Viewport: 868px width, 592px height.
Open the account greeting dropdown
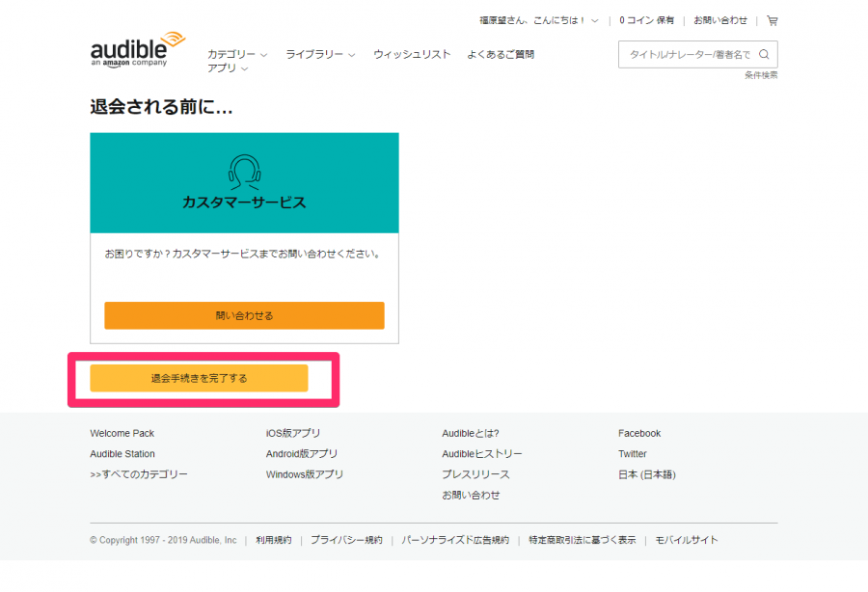point(538,20)
